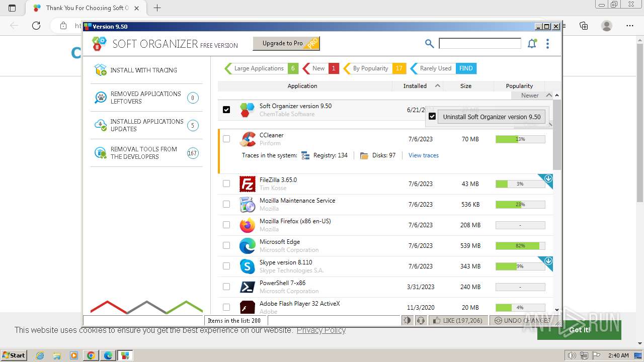
Task: Open the three-dot menu in Soft Organizer
Action: coord(547,44)
